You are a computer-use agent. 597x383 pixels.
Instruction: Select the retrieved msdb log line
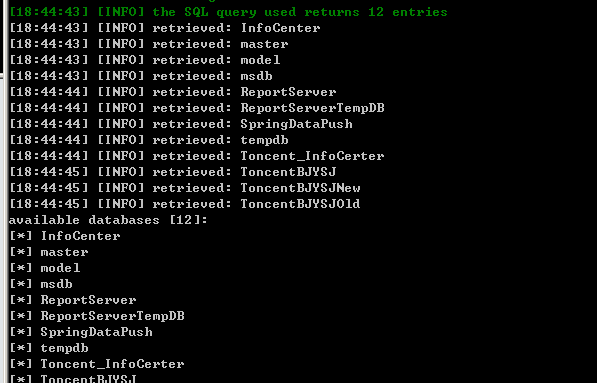click(x=140, y=76)
